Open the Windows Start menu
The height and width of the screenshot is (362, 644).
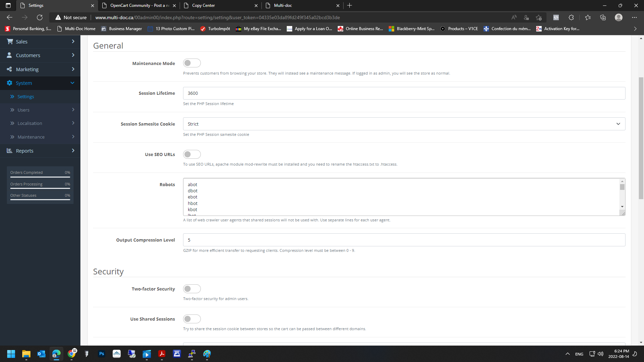click(11, 354)
